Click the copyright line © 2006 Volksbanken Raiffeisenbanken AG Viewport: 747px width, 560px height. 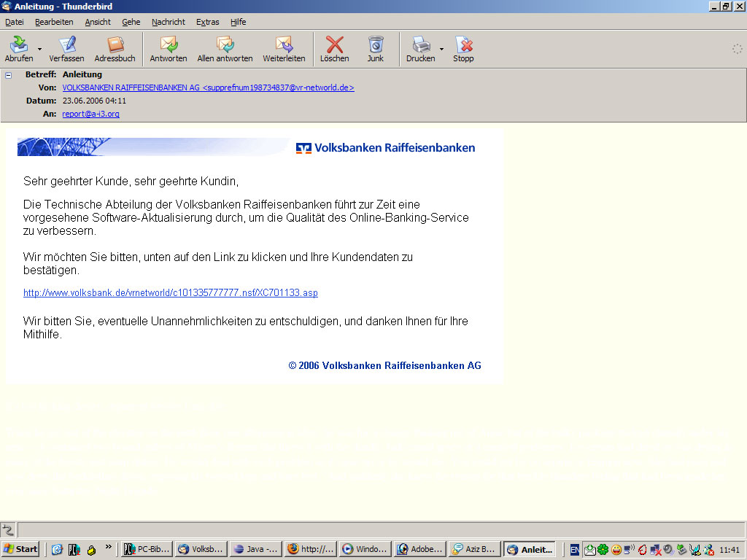point(385,366)
